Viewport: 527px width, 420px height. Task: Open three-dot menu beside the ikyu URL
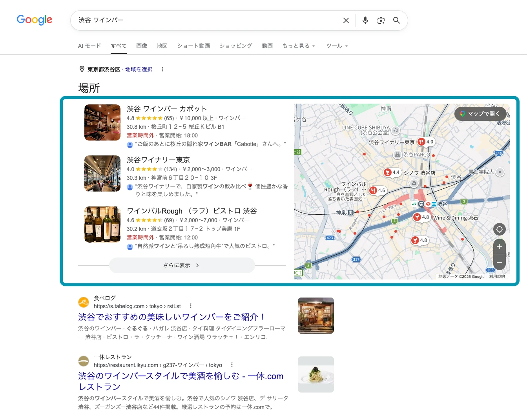coord(232,365)
